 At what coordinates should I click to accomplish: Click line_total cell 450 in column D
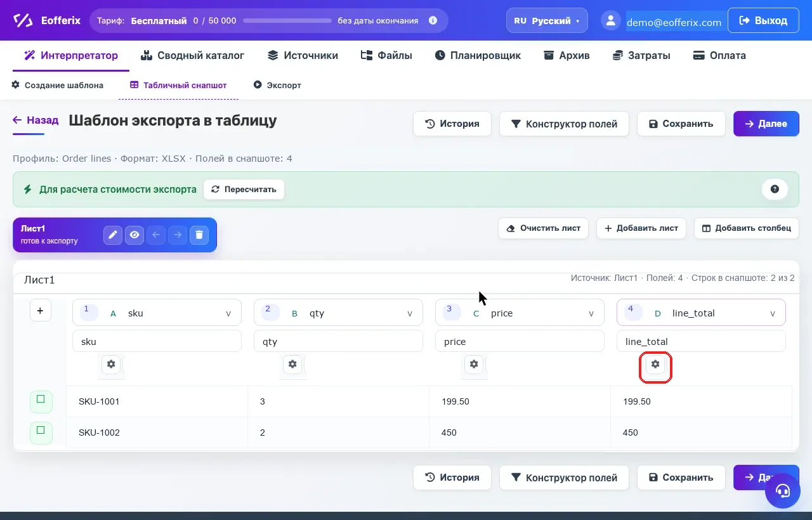tap(701, 432)
